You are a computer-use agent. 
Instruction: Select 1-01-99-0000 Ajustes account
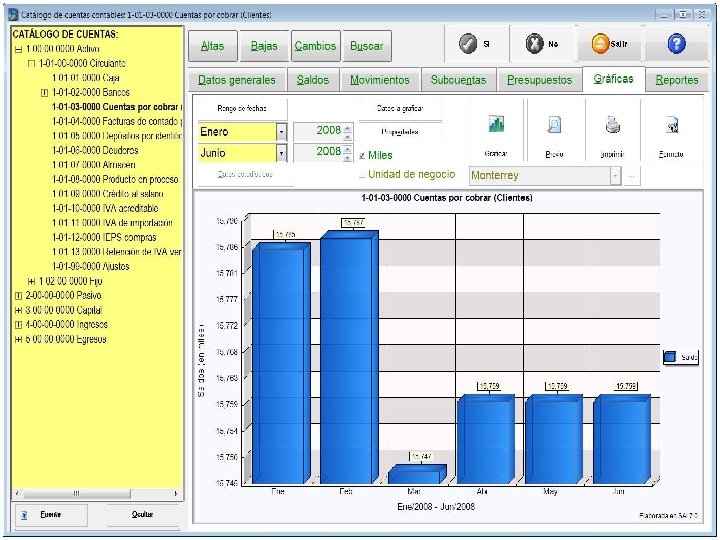(90, 267)
